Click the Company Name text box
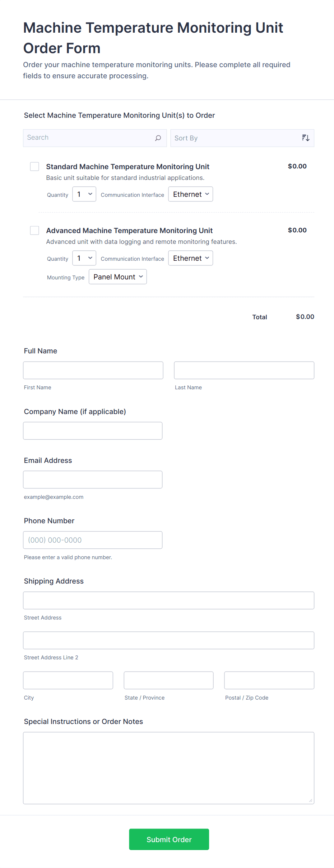334x868 pixels. coord(93,431)
